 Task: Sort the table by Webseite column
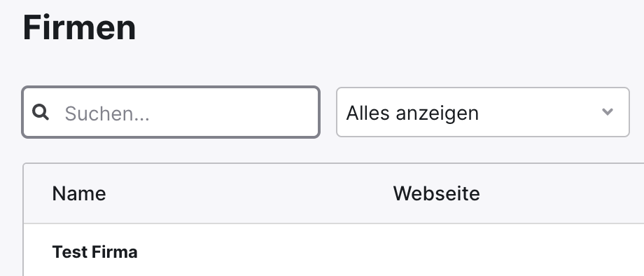point(436,193)
